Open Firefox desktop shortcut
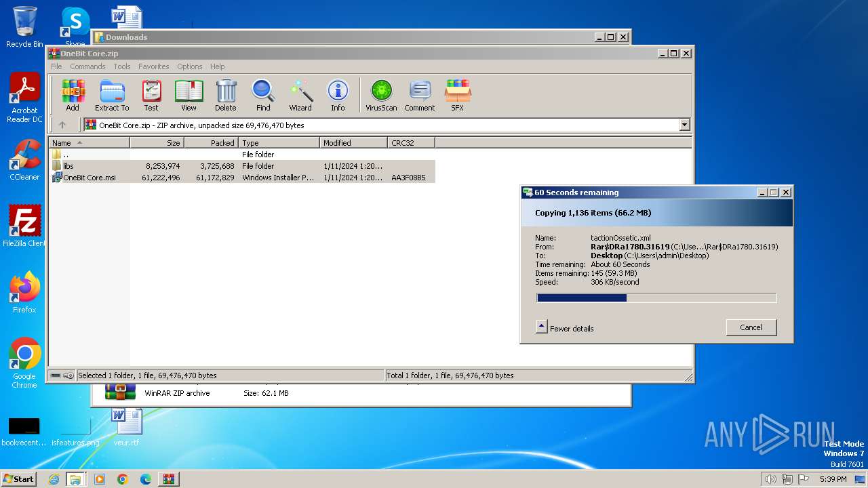 [x=24, y=292]
